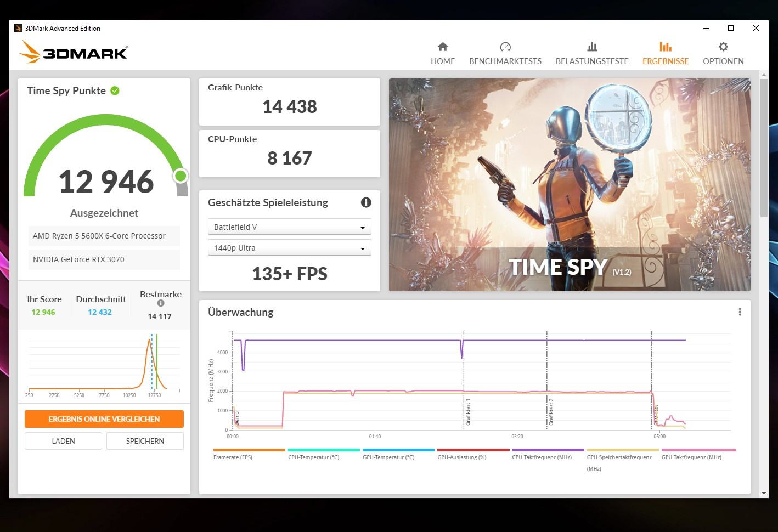The image size is (778, 532).
Task: Click the orange results chart icon
Action: click(666, 47)
